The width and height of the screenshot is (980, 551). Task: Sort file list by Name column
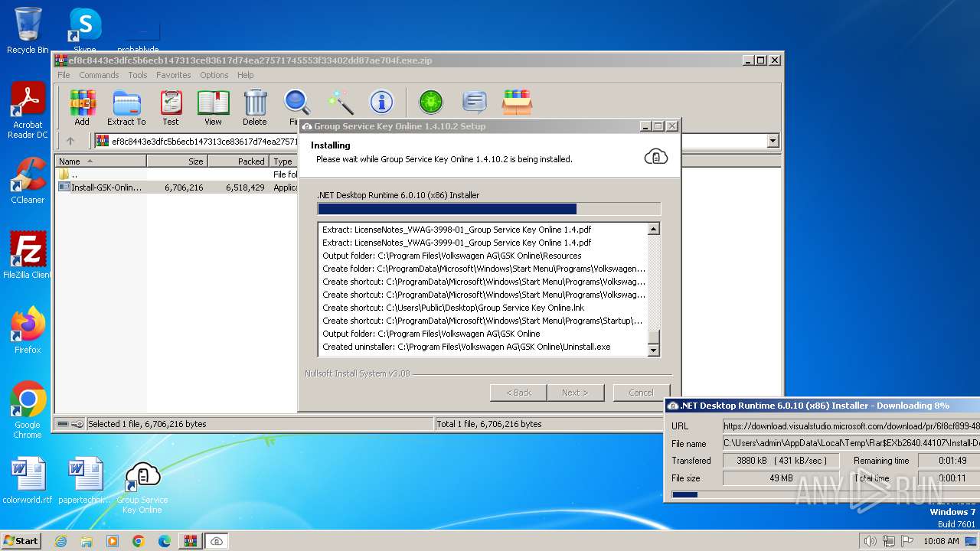(100, 161)
